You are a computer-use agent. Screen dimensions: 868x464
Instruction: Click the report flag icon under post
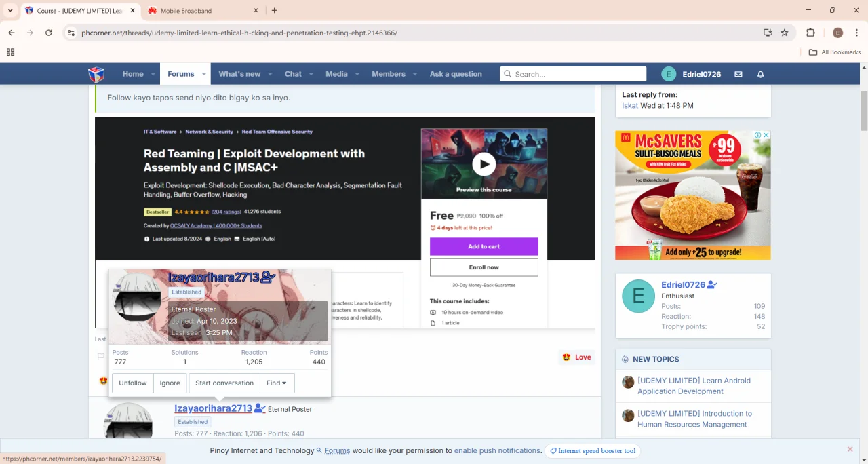click(100, 356)
